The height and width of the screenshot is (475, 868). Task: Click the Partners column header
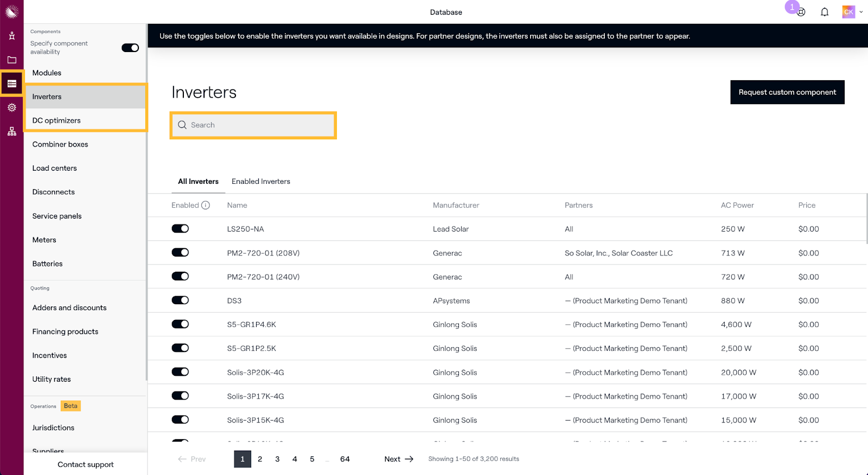(578, 205)
